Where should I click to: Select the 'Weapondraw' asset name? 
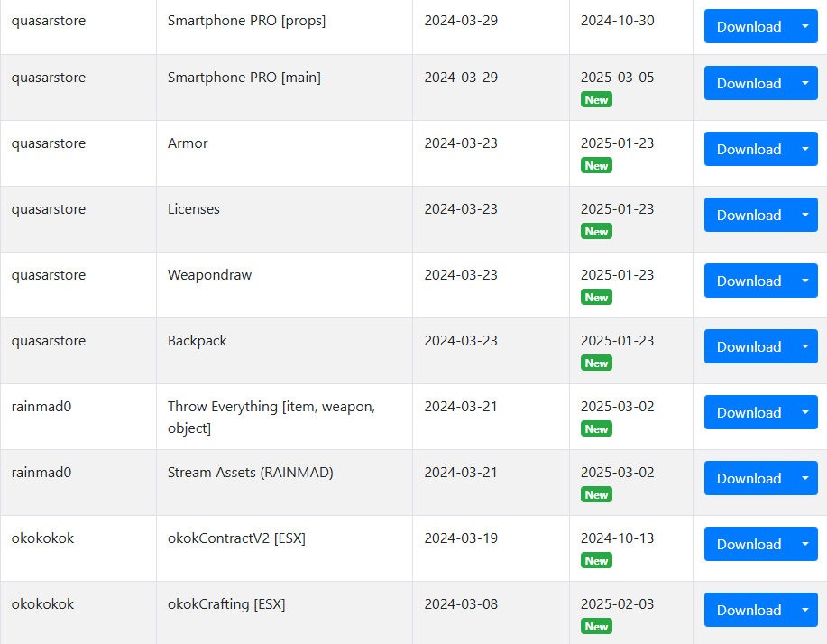[210, 275]
